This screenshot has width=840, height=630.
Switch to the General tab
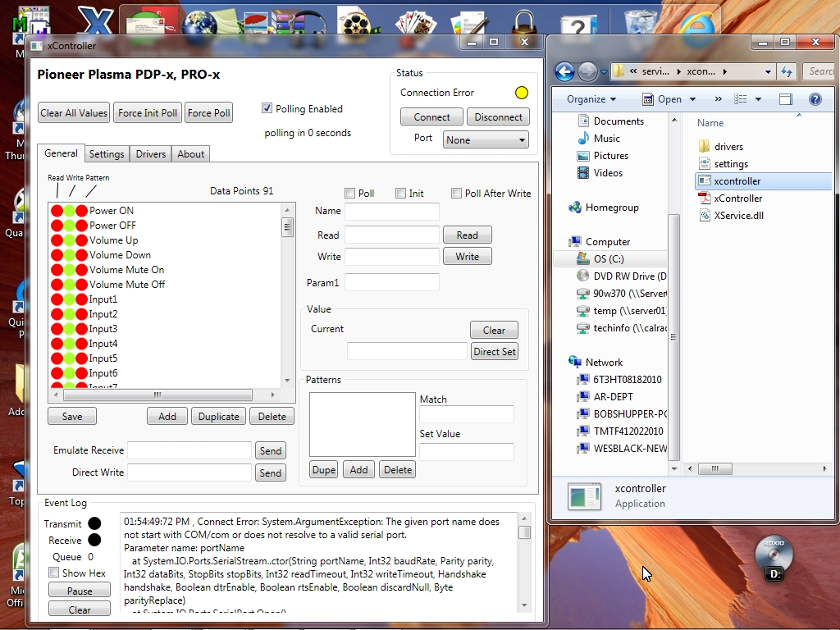(x=61, y=153)
